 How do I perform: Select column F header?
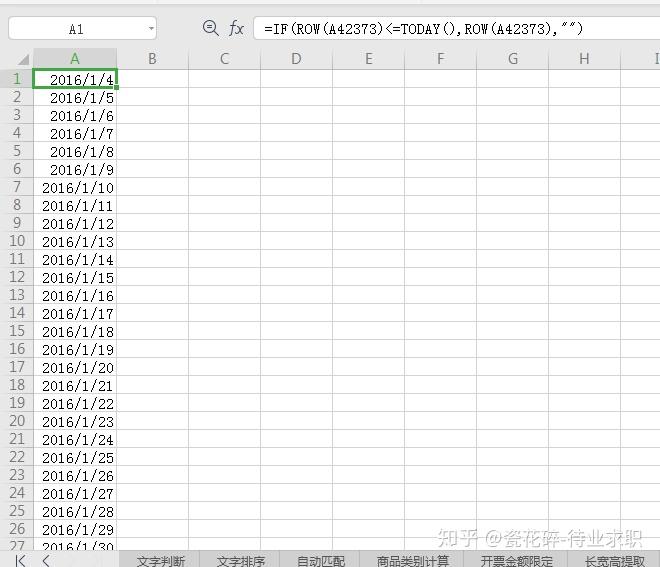pos(440,59)
